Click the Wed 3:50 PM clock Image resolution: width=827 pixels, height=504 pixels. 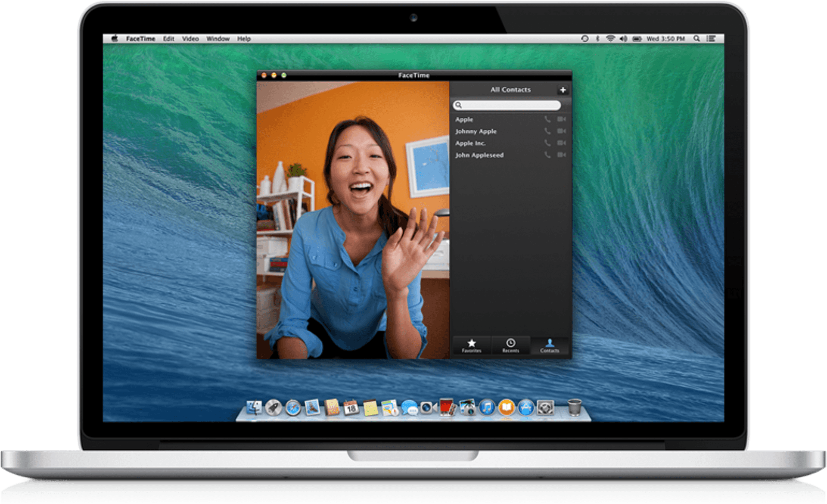point(665,39)
